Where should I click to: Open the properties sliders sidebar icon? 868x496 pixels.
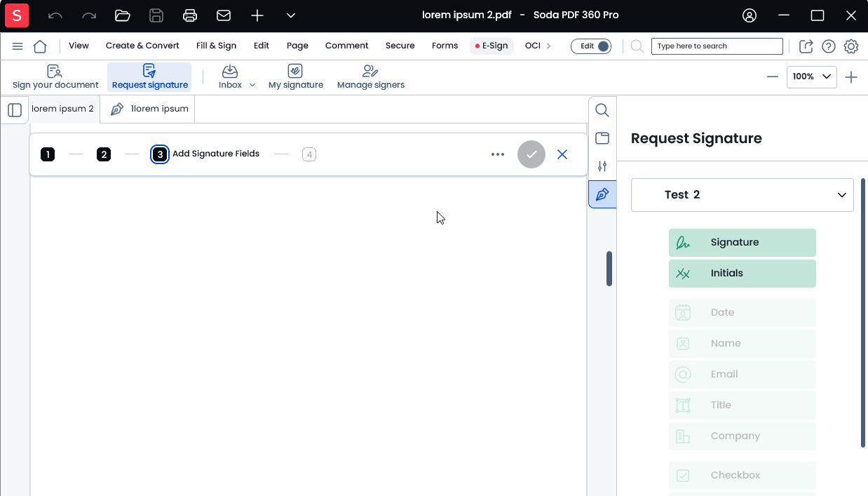602,166
